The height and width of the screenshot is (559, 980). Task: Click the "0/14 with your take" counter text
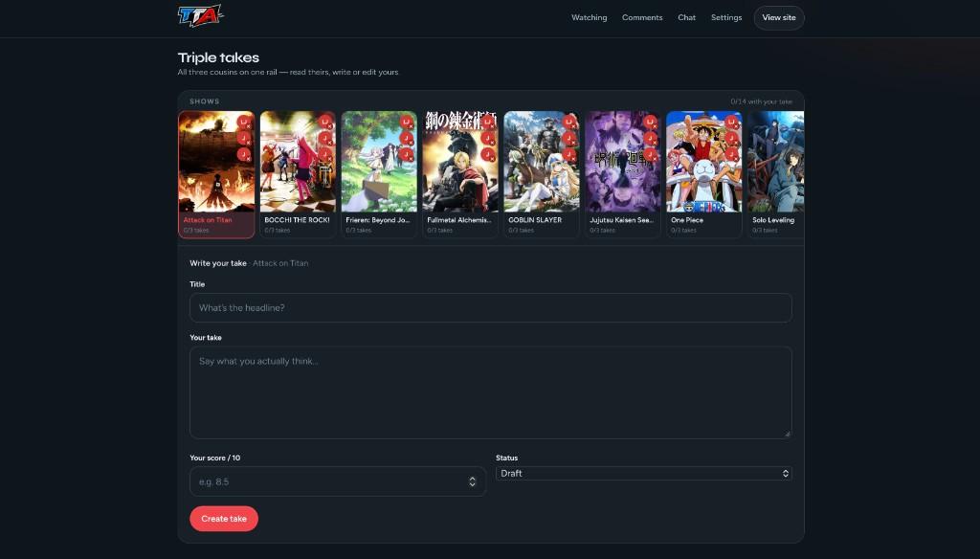point(761,101)
